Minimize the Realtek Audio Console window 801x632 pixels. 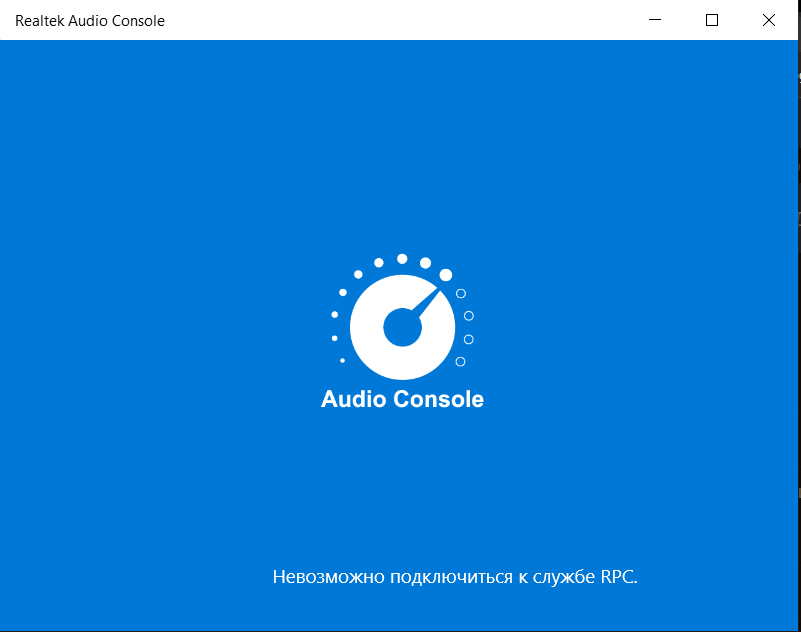click(655, 20)
